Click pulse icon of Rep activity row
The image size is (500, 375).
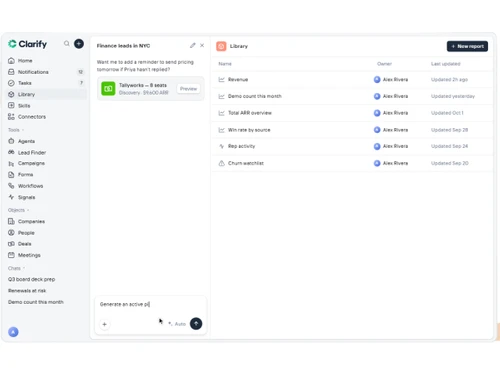point(222,146)
